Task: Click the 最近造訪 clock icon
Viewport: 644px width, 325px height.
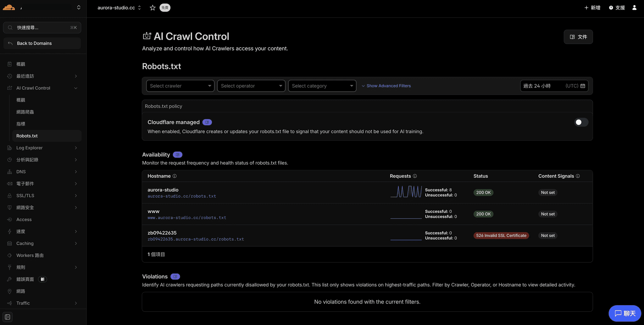Action: [9, 76]
